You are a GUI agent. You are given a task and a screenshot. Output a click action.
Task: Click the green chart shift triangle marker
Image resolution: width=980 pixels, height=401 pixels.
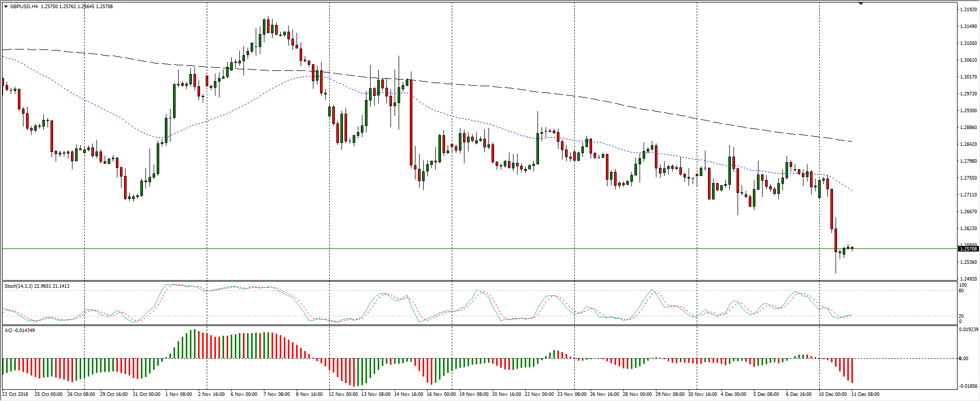tap(861, 4)
